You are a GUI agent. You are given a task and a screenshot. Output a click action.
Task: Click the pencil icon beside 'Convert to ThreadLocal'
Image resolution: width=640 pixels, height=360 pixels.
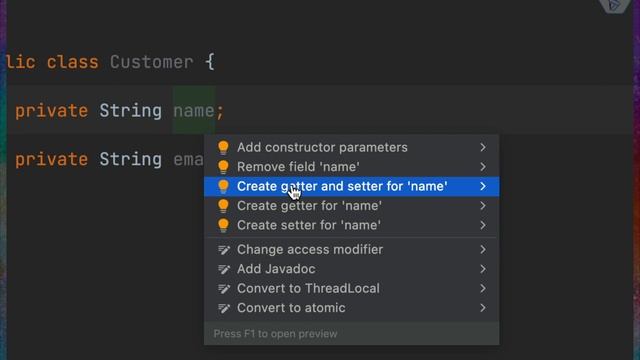[224, 289]
